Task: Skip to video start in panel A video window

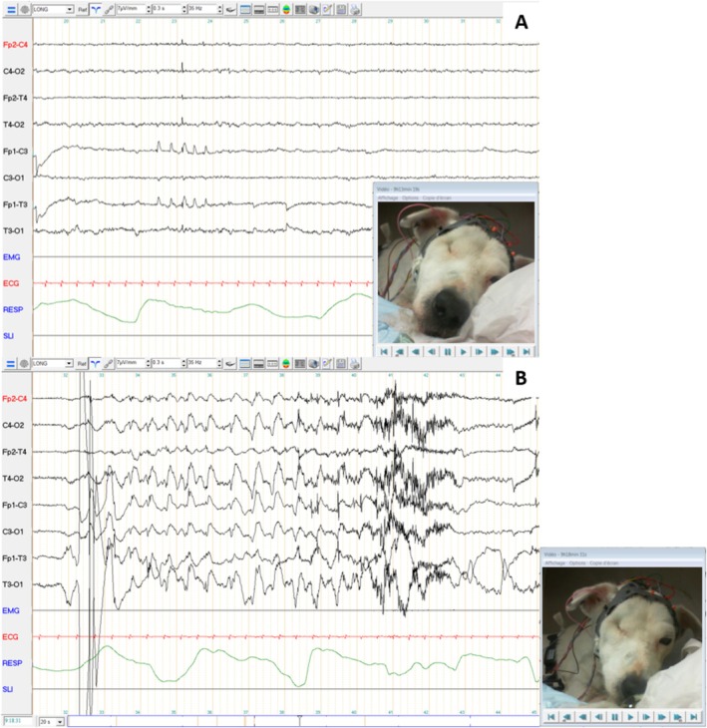Action: (x=384, y=351)
